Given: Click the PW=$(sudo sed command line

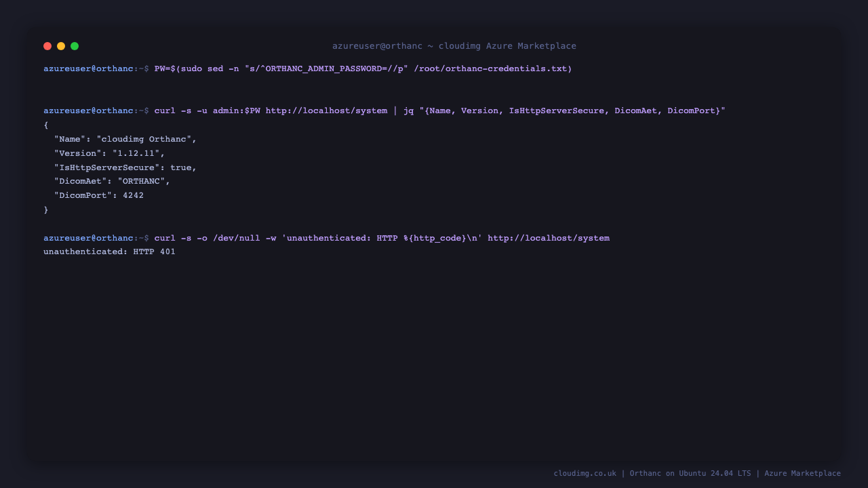Looking at the screenshot, I should (x=363, y=69).
